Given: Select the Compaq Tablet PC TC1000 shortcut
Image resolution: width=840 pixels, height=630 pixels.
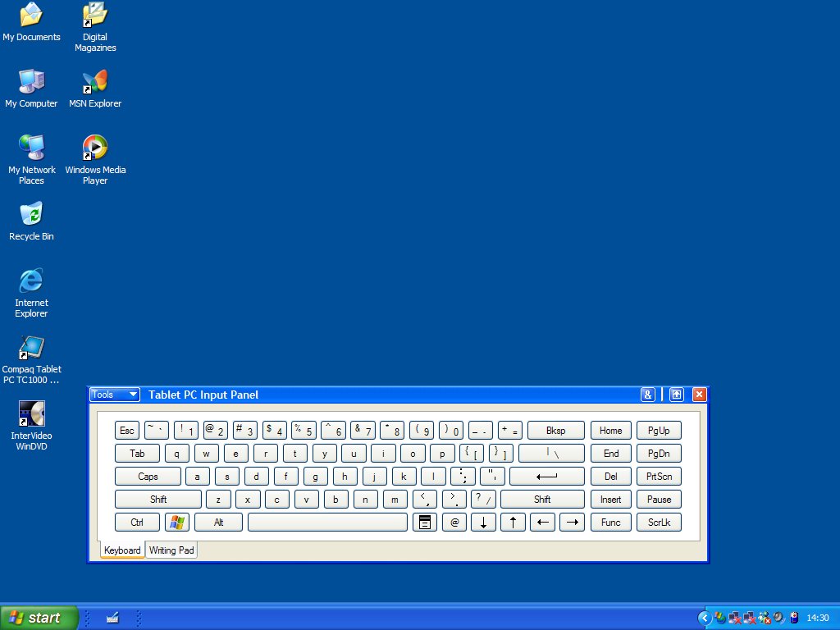Looking at the screenshot, I should [x=31, y=359].
